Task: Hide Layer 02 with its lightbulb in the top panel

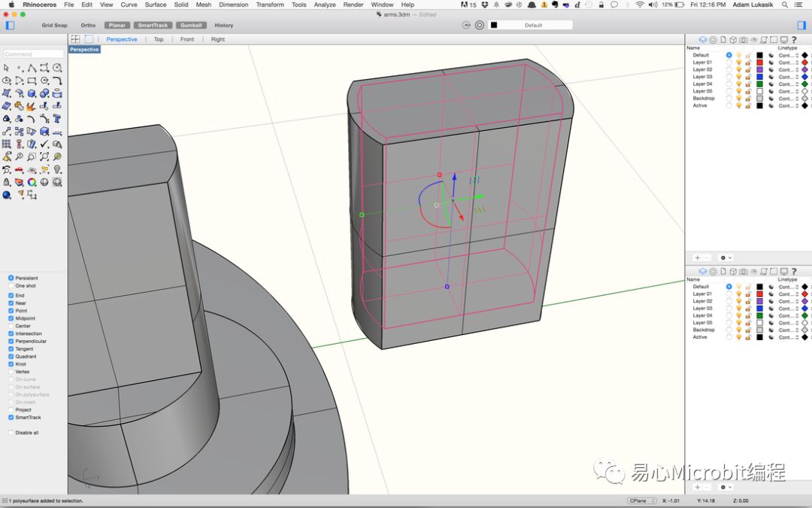Action: pos(738,69)
